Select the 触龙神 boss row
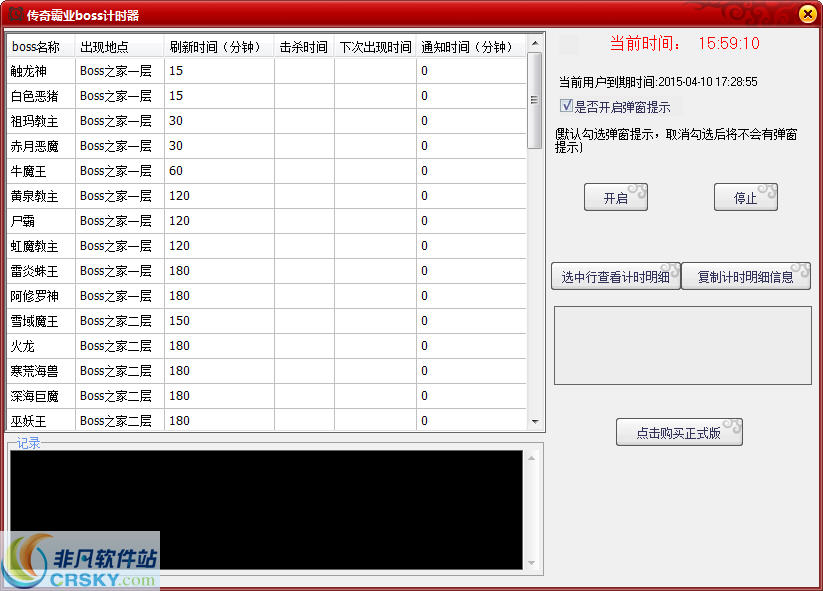 (x=267, y=71)
